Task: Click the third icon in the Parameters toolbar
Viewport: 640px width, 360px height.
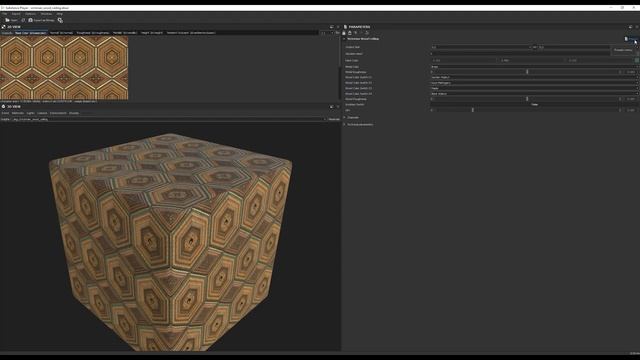Action: pyautogui.click(x=356, y=33)
